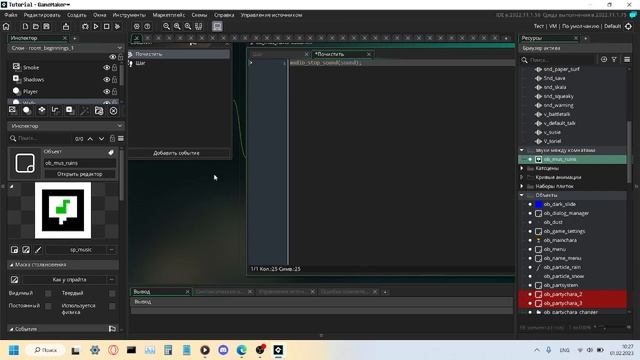Toggle the Твердый checkbox

point(112,293)
